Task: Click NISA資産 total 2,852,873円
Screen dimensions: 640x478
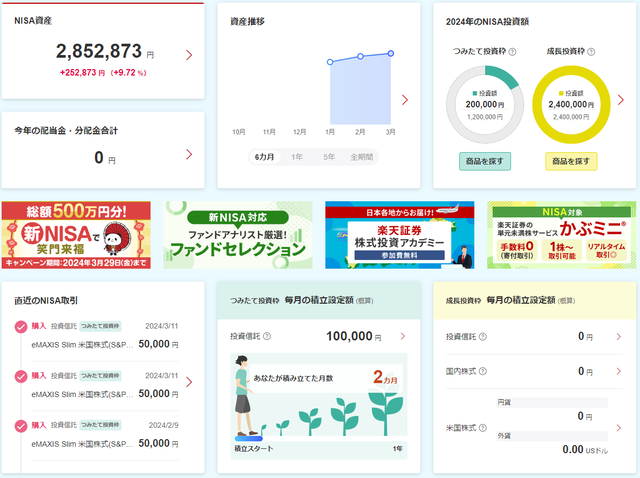Action: (x=105, y=51)
